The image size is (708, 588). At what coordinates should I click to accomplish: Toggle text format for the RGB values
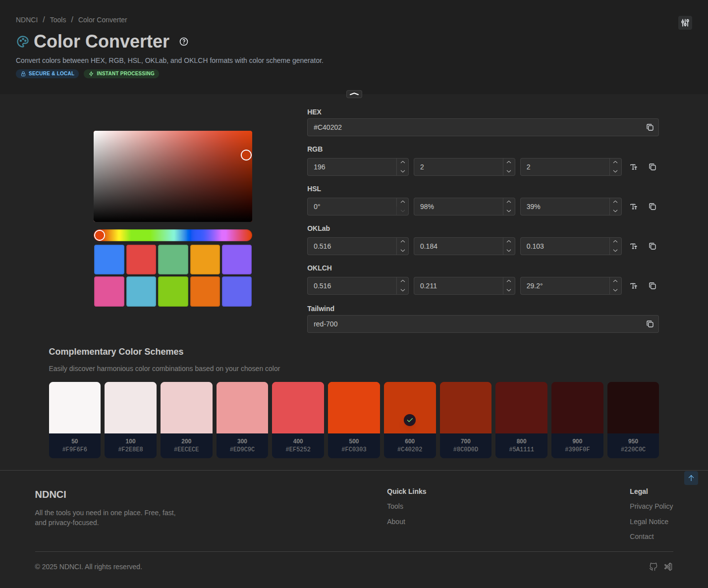coord(634,167)
